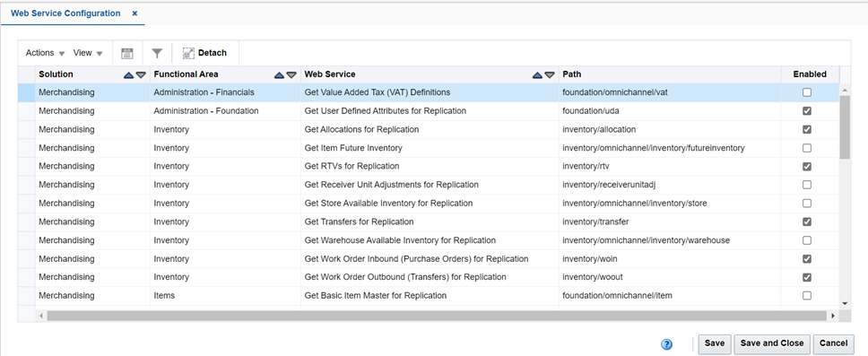The image size is (868, 356).
Task: Uncheck Get RTVs for Replication
Action: click(807, 166)
